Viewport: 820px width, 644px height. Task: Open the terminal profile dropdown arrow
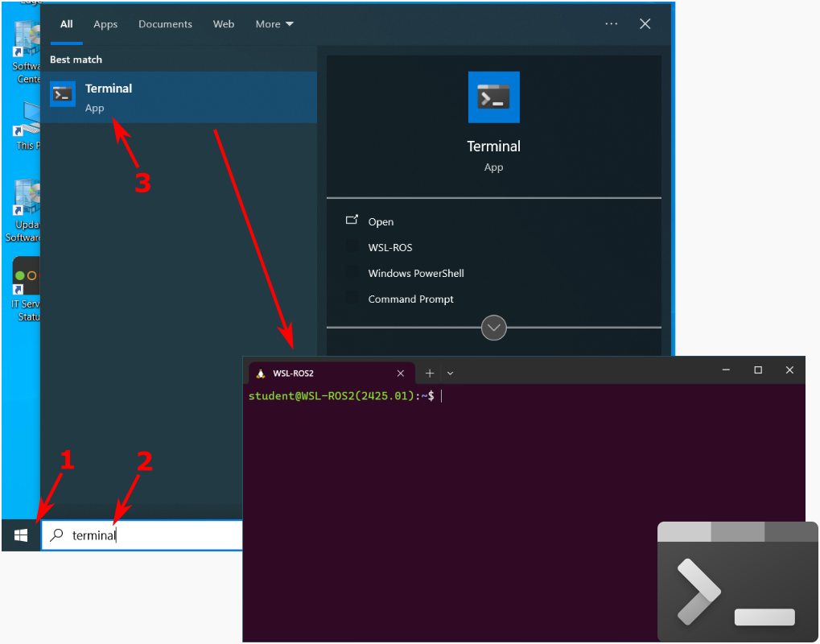point(450,374)
